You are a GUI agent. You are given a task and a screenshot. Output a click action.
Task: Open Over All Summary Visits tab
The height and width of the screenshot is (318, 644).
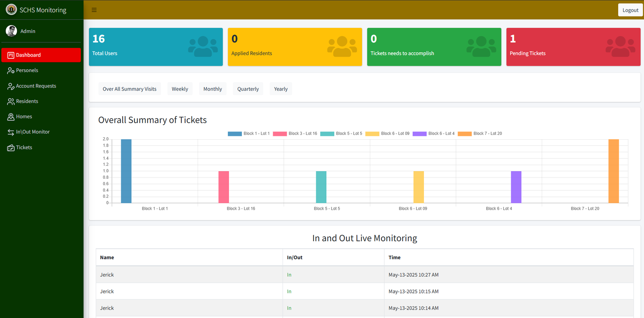pyautogui.click(x=130, y=89)
